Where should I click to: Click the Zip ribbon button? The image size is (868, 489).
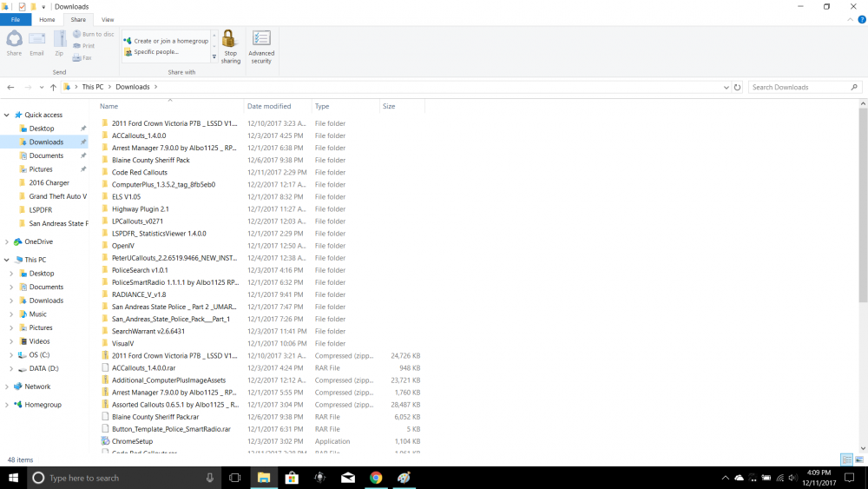(x=59, y=43)
